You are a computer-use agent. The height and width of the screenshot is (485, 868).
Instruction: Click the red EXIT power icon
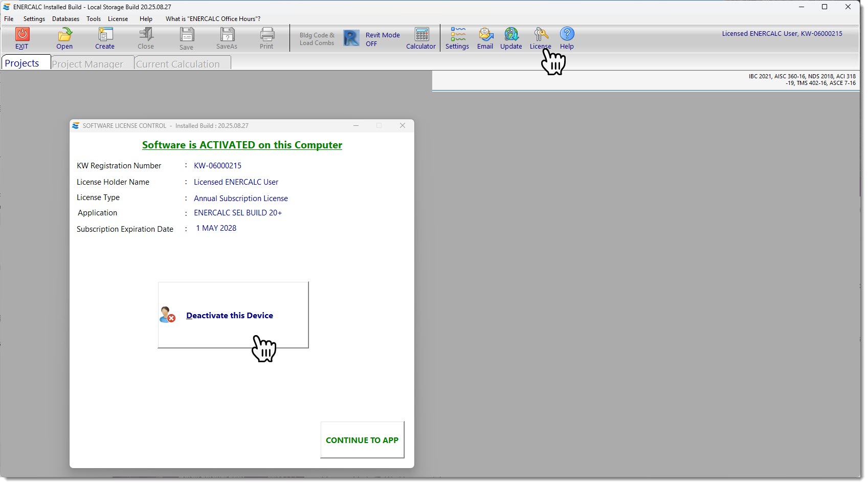click(x=22, y=34)
